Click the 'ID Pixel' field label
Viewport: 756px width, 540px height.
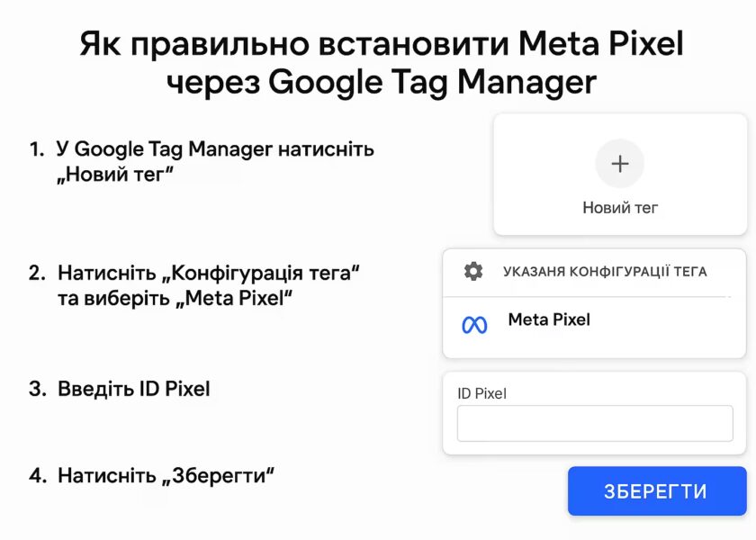pos(481,393)
